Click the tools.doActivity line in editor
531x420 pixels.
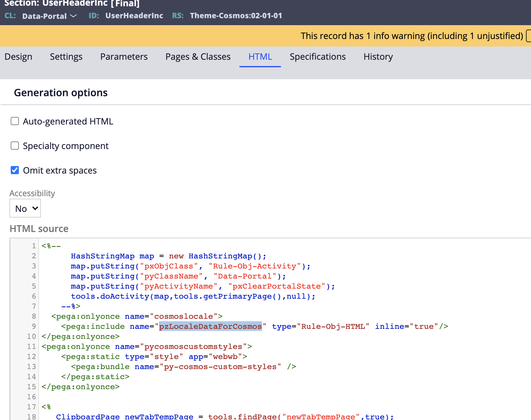(x=193, y=296)
